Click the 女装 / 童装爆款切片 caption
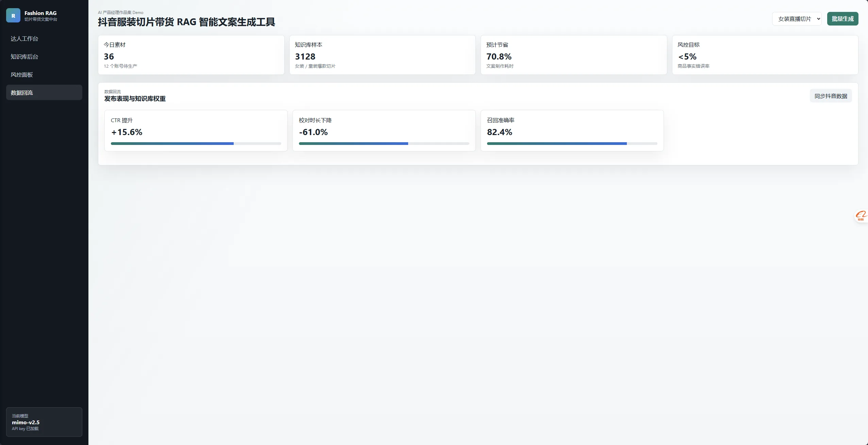Image resolution: width=868 pixels, height=445 pixels. (x=315, y=66)
